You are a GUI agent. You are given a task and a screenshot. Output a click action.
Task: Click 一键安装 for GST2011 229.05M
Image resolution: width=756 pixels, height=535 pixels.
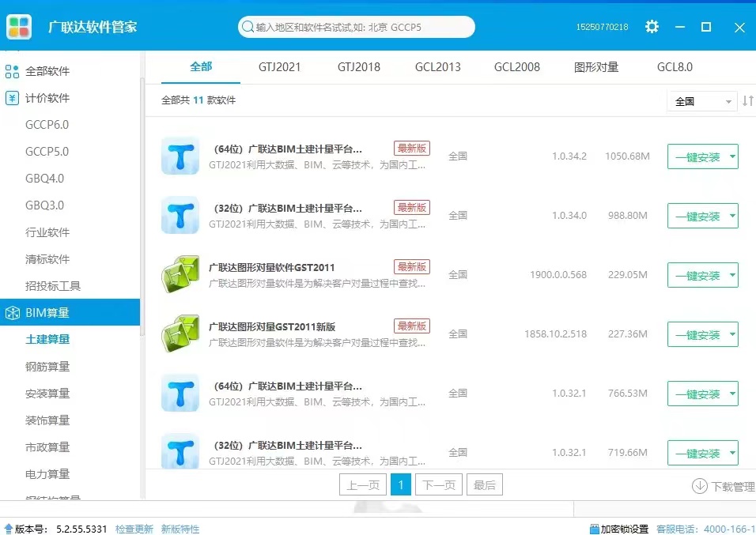pos(697,275)
